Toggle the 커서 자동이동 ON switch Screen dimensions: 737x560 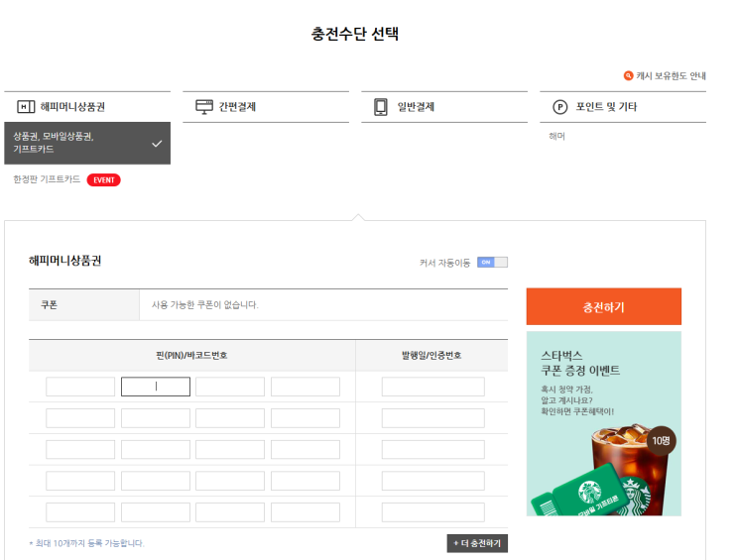pos(492,262)
